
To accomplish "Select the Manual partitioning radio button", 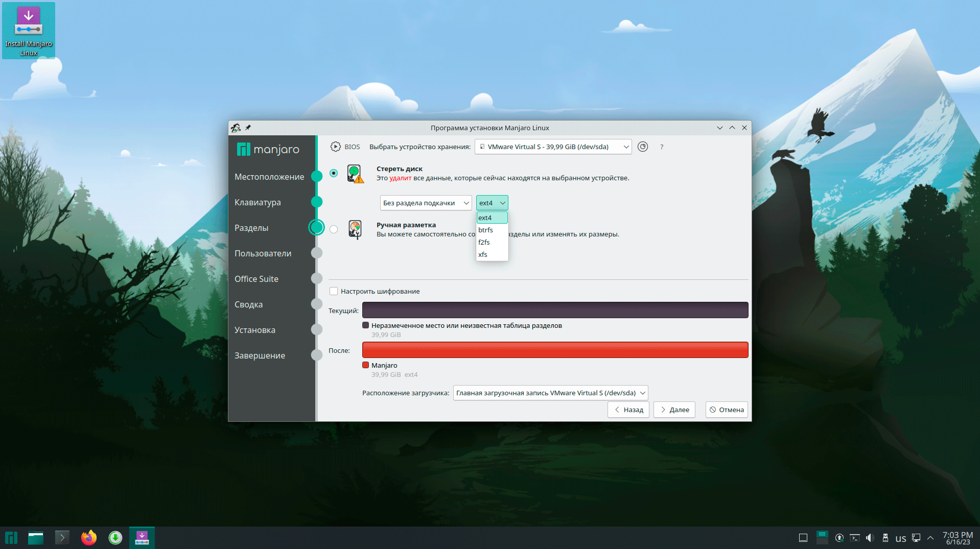I will click(334, 229).
